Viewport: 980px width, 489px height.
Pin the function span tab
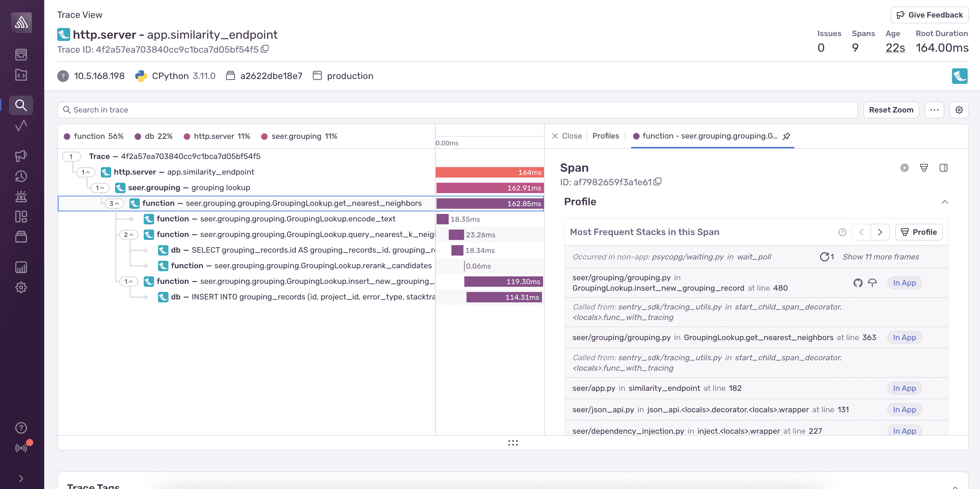[786, 136]
